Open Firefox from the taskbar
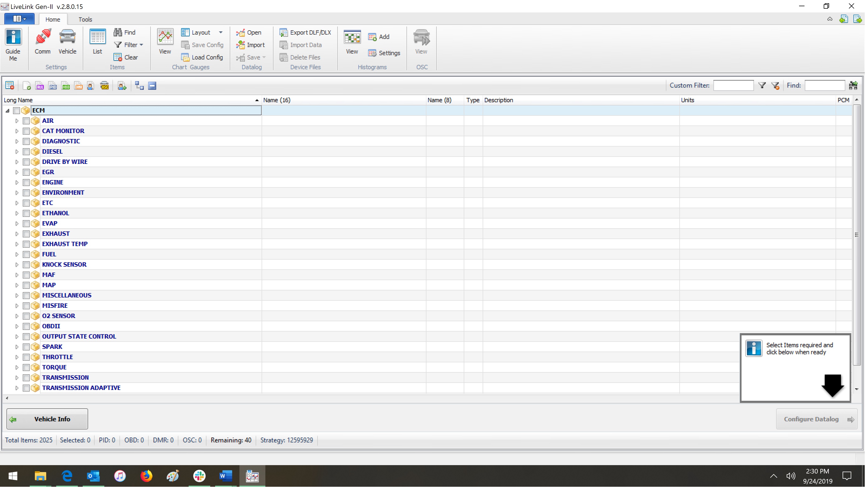The width and height of the screenshot is (868, 490). pos(146,476)
